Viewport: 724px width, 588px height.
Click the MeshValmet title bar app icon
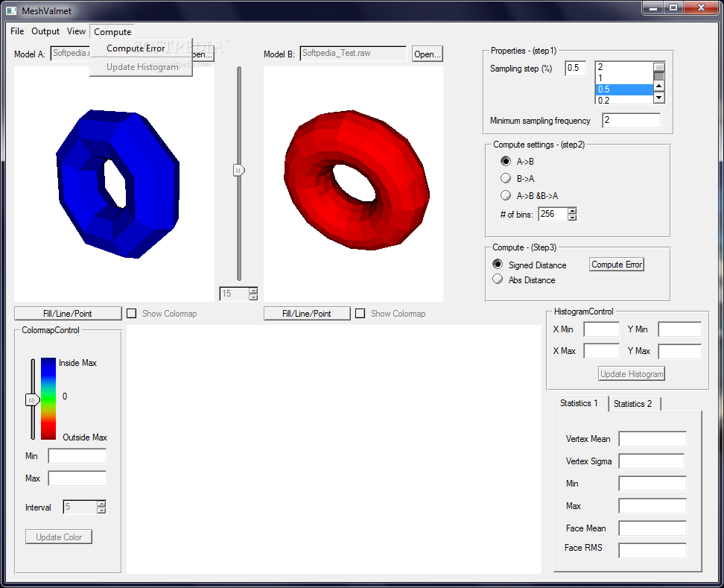[x=11, y=10]
